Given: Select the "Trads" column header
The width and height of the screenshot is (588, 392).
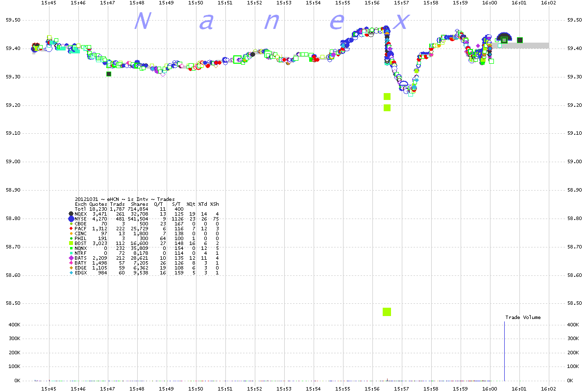Looking at the screenshot, I should coord(118,204).
